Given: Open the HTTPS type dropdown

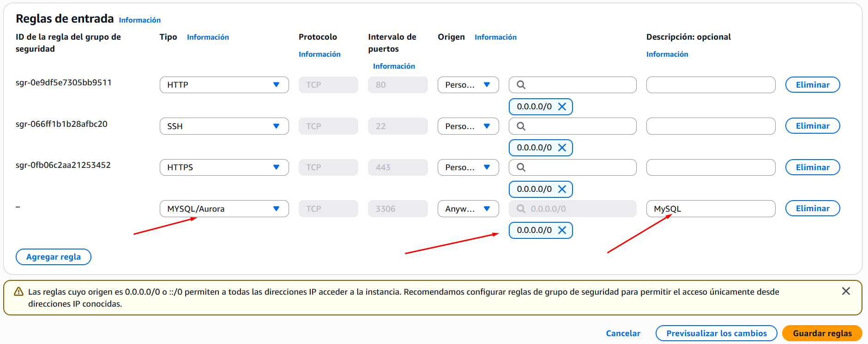Looking at the screenshot, I should (x=224, y=167).
